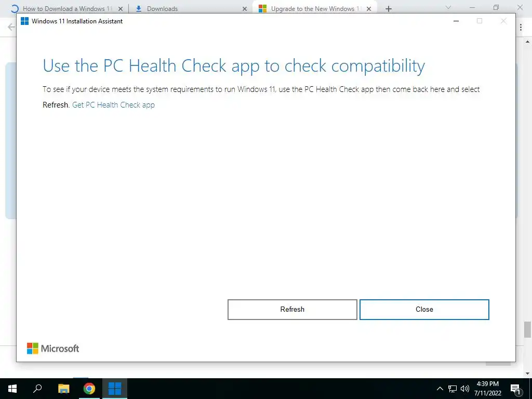532x399 pixels.
Task: Click the Close button in Installation Assistant
Action: tap(424, 310)
